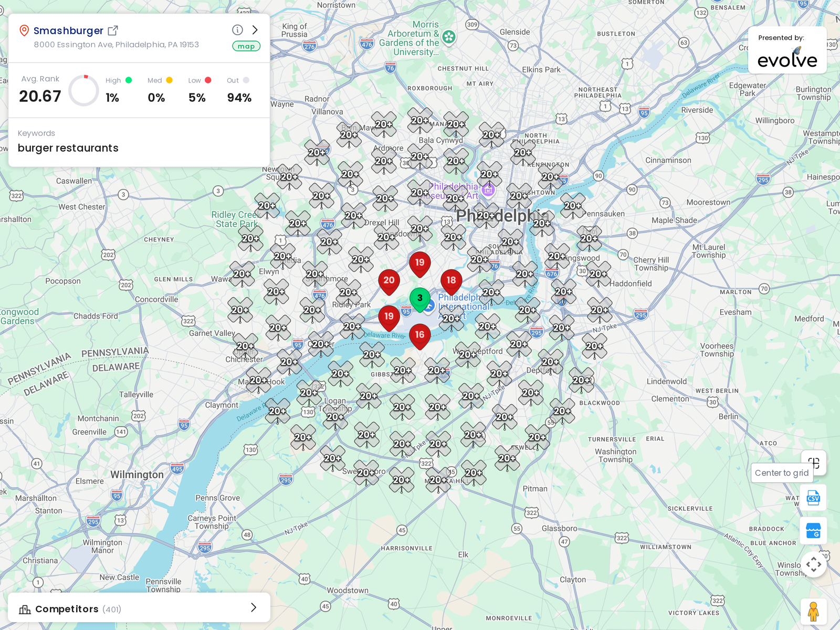Click the burger restaurants keyword
This screenshot has height=630, width=840.
pos(68,148)
